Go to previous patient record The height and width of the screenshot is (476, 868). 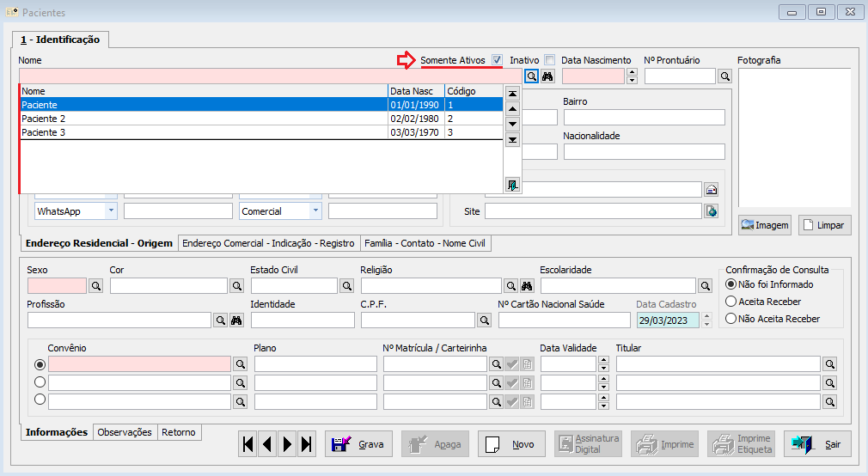coord(267,444)
